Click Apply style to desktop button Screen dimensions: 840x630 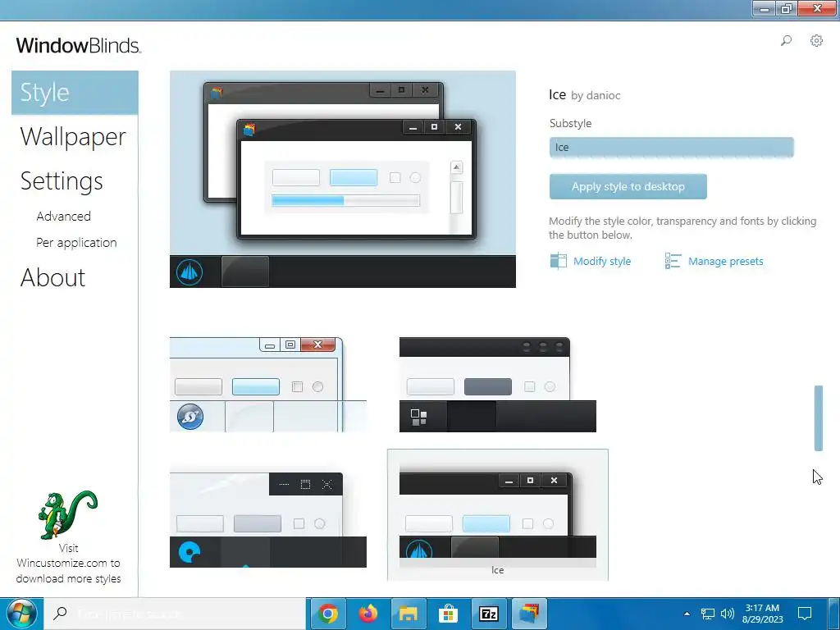pos(628,186)
